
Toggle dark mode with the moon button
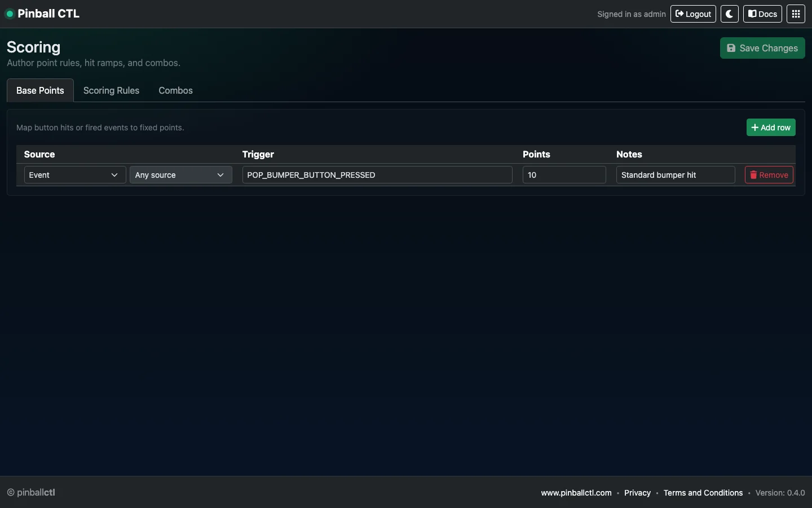[729, 14]
